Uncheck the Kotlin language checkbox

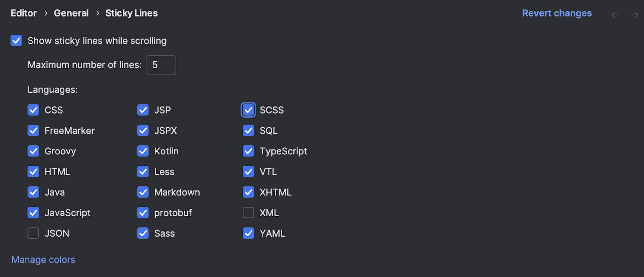pyautogui.click(x=143, y=151)
